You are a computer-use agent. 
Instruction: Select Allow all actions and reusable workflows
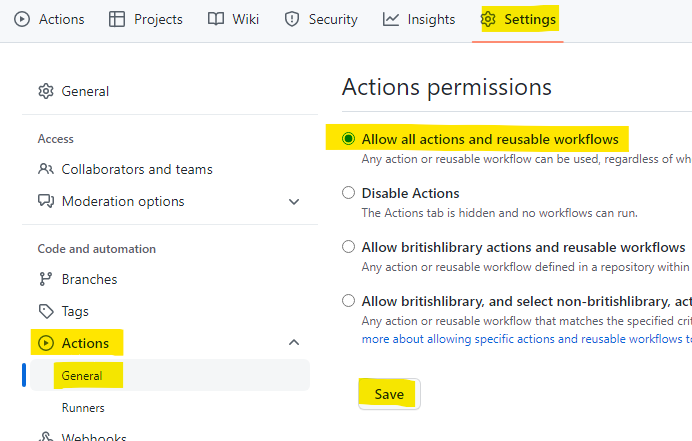348,139
